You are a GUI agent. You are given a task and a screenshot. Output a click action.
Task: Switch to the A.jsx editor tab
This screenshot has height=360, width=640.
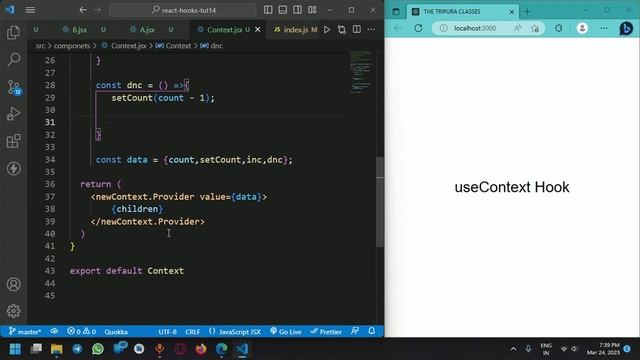[147, 29]
